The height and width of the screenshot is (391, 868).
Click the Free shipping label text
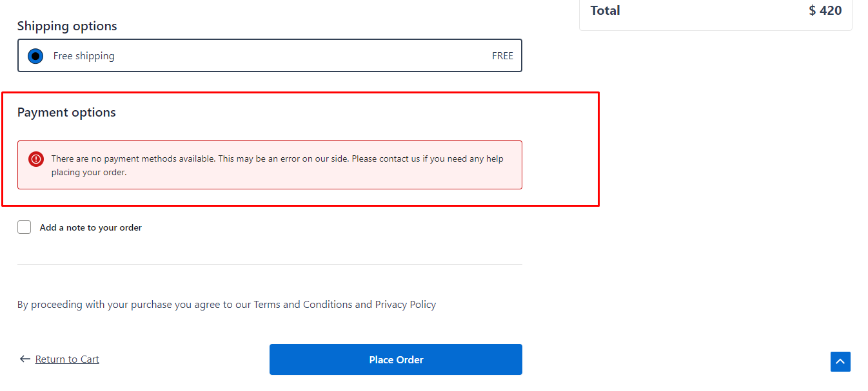(84, 56)
